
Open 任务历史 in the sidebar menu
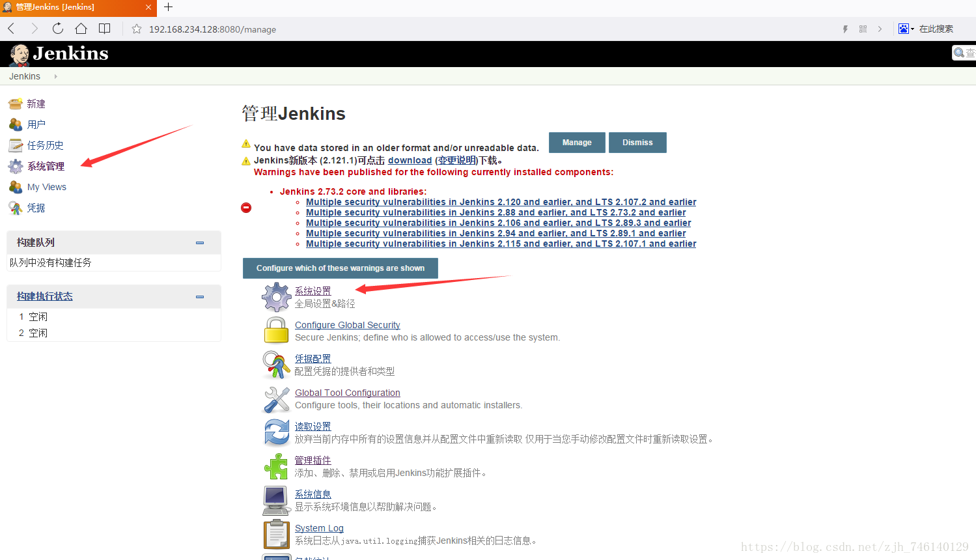[x=46, y=145]
